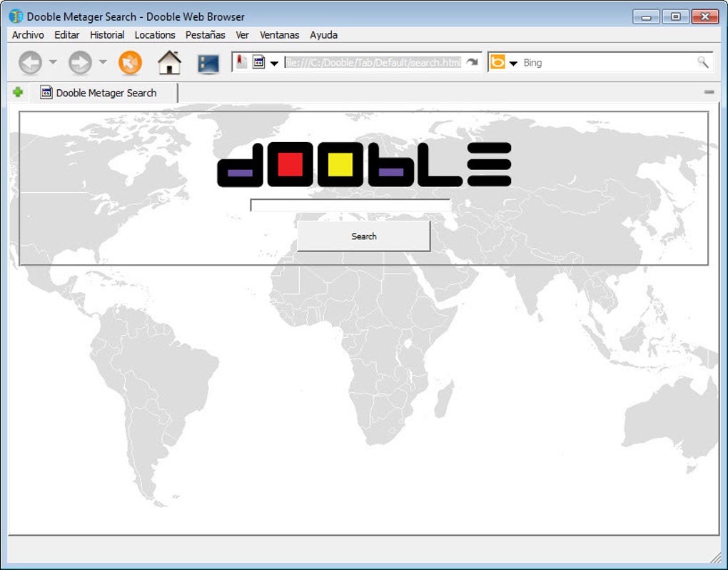Open the Back history dropdown arrow

53,61
